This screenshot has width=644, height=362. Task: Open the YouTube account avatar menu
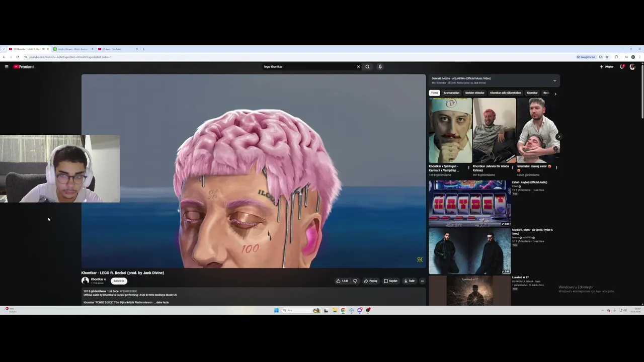click(x=632, y=66)
